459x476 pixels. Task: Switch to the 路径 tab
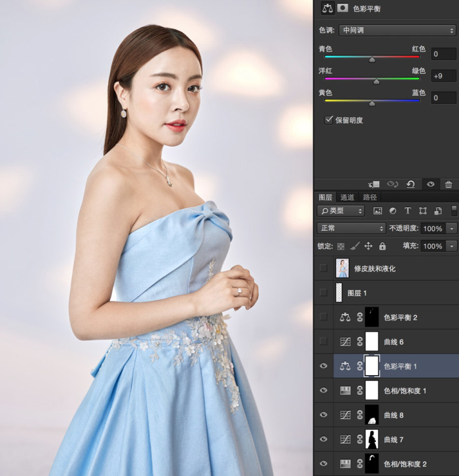tap(370, 197)
